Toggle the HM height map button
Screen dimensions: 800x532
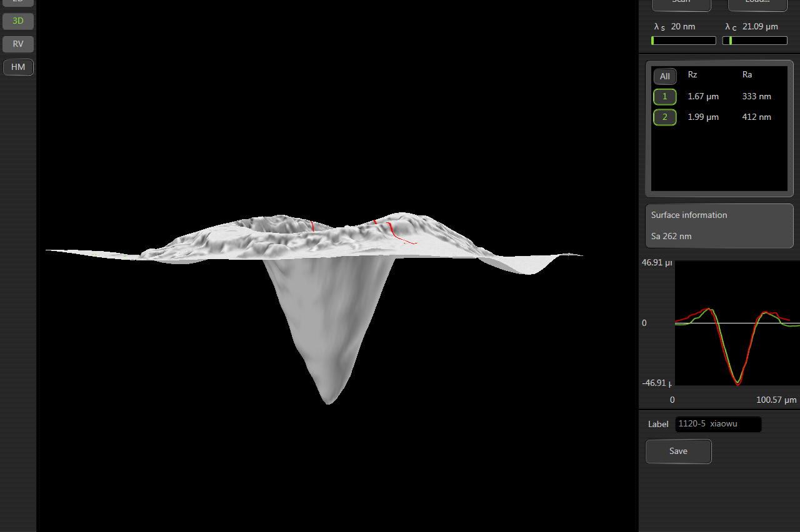coord(18,67)
